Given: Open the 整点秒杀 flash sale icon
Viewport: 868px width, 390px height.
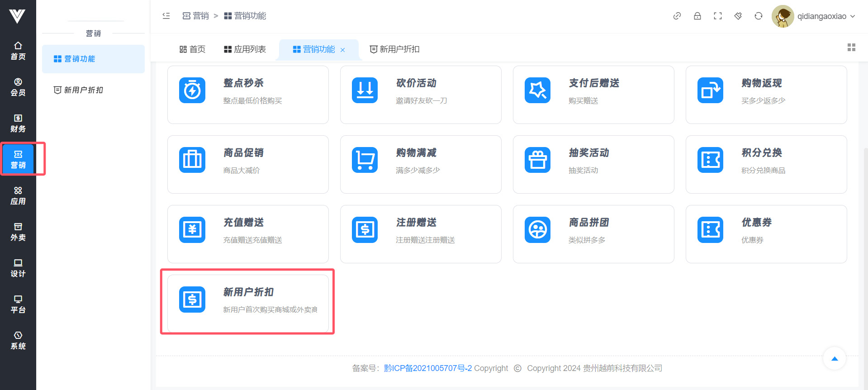Looking at the screenshot, I should pyautogui.click(x=192, y=90).
